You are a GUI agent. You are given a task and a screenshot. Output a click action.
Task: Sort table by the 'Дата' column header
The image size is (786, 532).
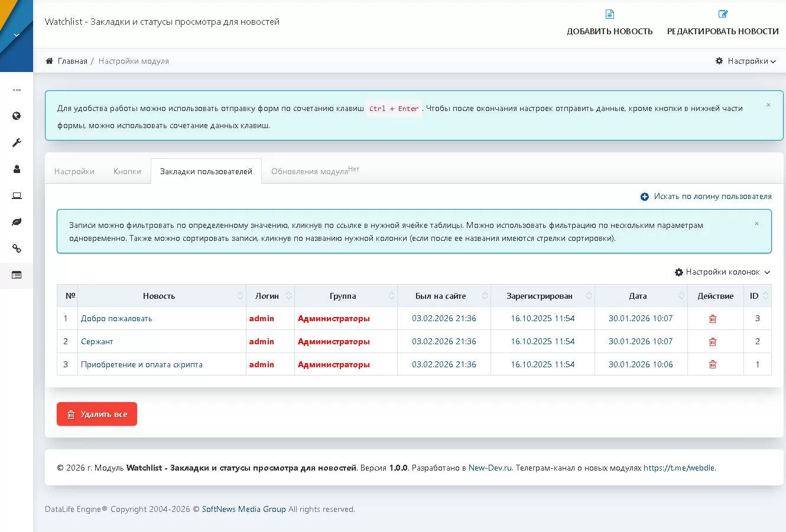(638, 296)
